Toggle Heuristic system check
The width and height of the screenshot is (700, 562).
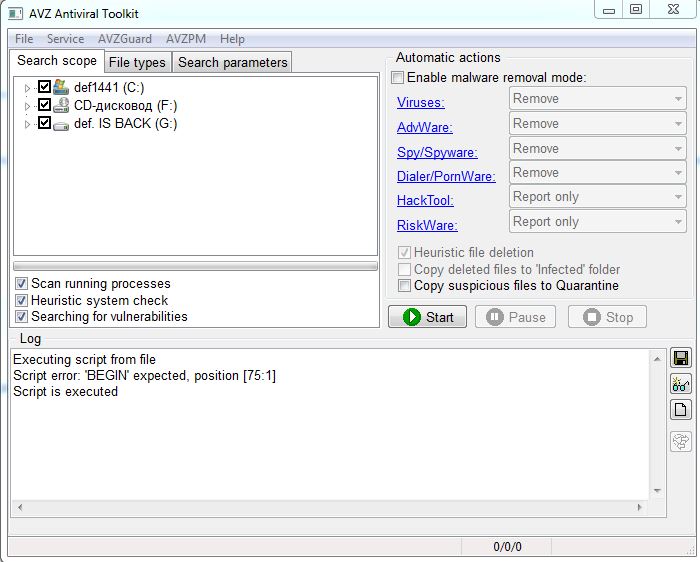[21, 300]
